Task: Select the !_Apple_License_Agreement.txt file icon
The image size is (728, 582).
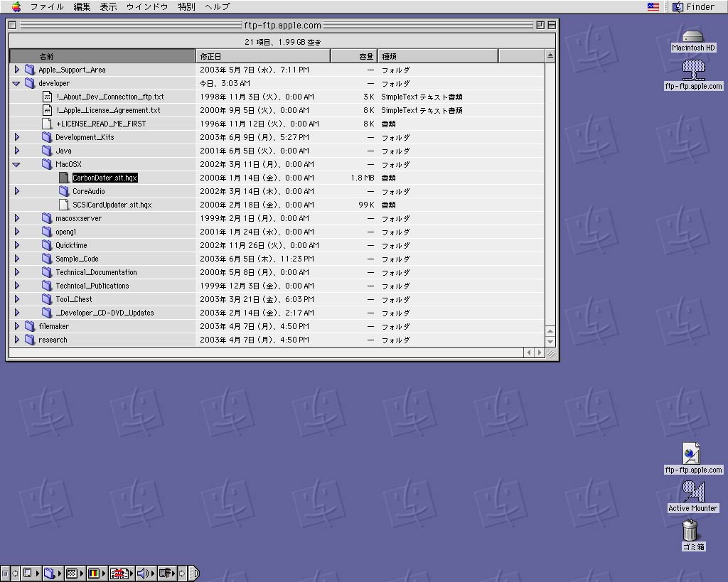Action: pyautogui.click(x=47, y=110)
